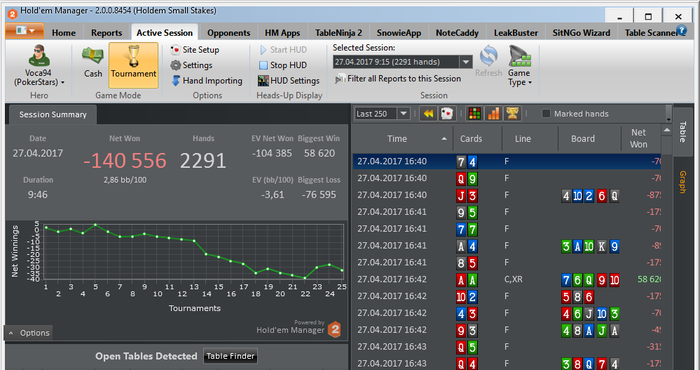Click the yellow rewind arrows icon

428,114
